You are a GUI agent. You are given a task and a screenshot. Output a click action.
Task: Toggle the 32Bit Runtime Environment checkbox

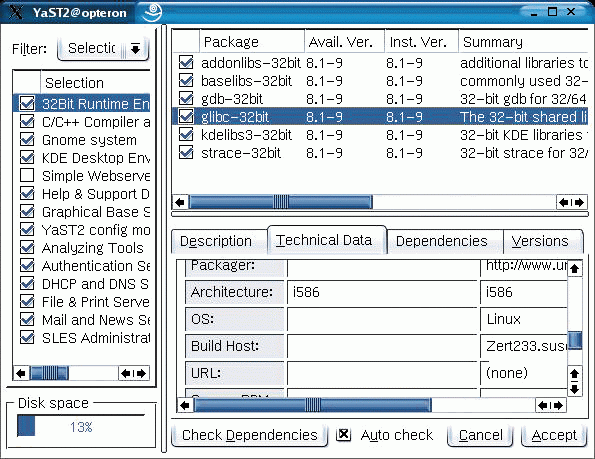pyautogui.click(x=27, y=103)
